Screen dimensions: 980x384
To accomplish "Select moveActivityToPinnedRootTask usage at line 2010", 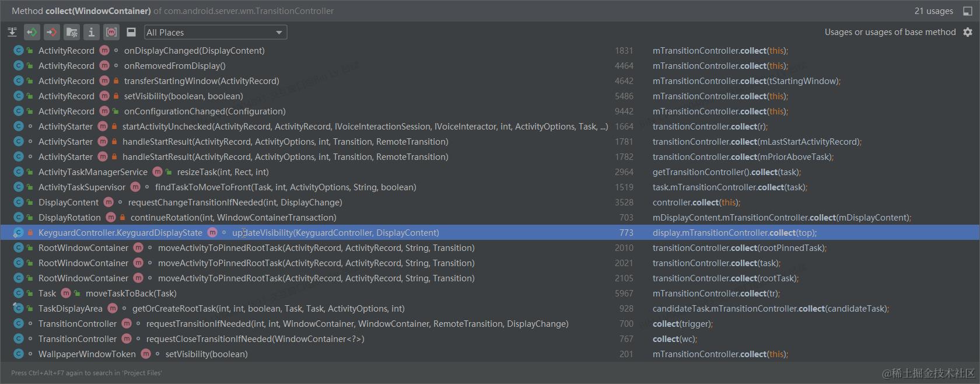I will pos(490,248).
